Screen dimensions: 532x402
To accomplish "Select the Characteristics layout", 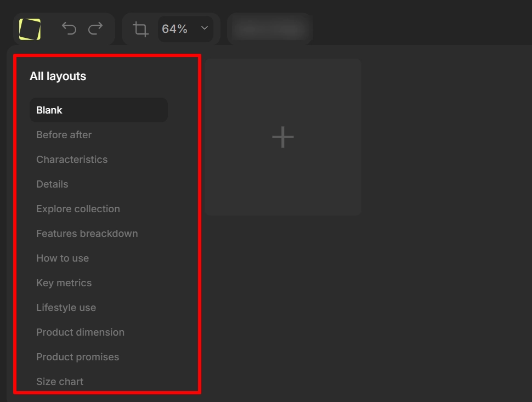I will [x=72, y=159].
